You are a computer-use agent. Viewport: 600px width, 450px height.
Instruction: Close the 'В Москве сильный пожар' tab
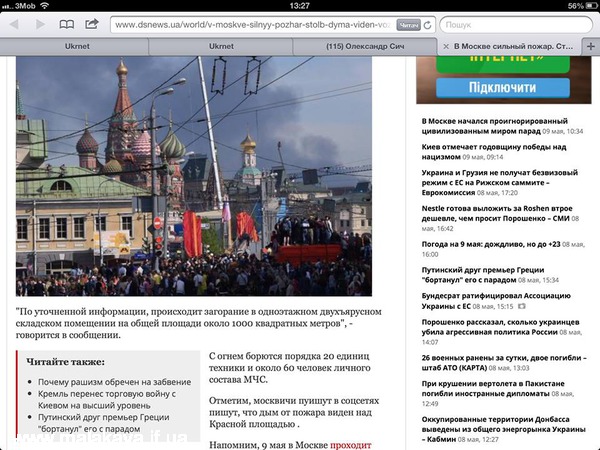446,46
